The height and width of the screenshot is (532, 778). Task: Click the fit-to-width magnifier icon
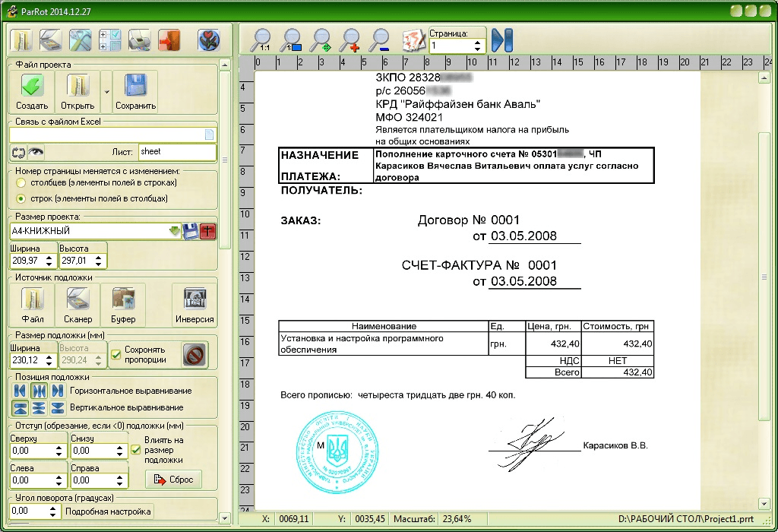[292, 40]
